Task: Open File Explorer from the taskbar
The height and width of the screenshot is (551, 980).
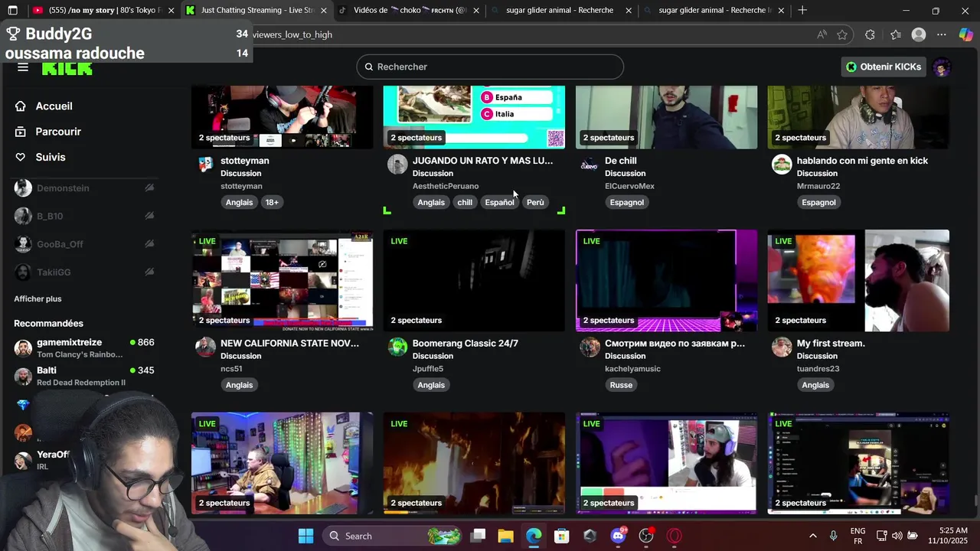Action: click(x=506, y=536)
